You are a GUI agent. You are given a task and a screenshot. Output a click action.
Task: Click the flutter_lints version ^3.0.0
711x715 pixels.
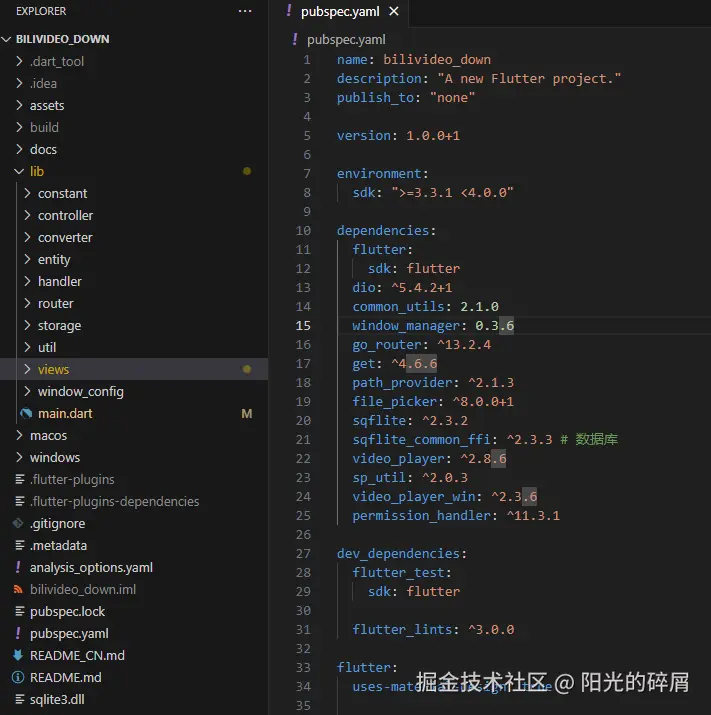click(x=491, y=630)
